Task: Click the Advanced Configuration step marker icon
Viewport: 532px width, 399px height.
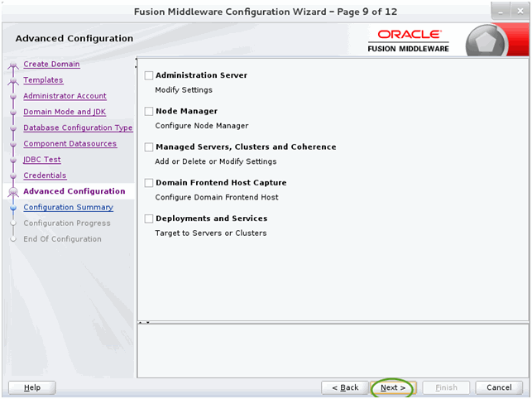Action: point(13,192)
